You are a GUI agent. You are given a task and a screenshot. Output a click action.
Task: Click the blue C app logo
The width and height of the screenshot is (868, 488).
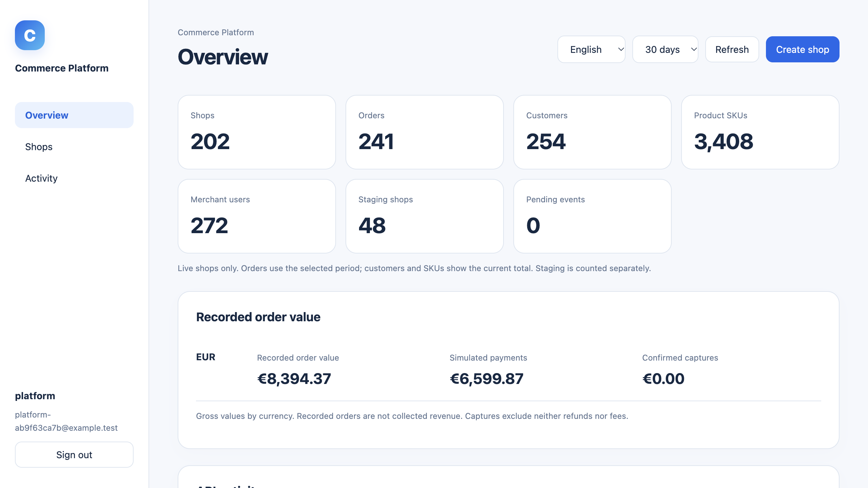point(30,35)
